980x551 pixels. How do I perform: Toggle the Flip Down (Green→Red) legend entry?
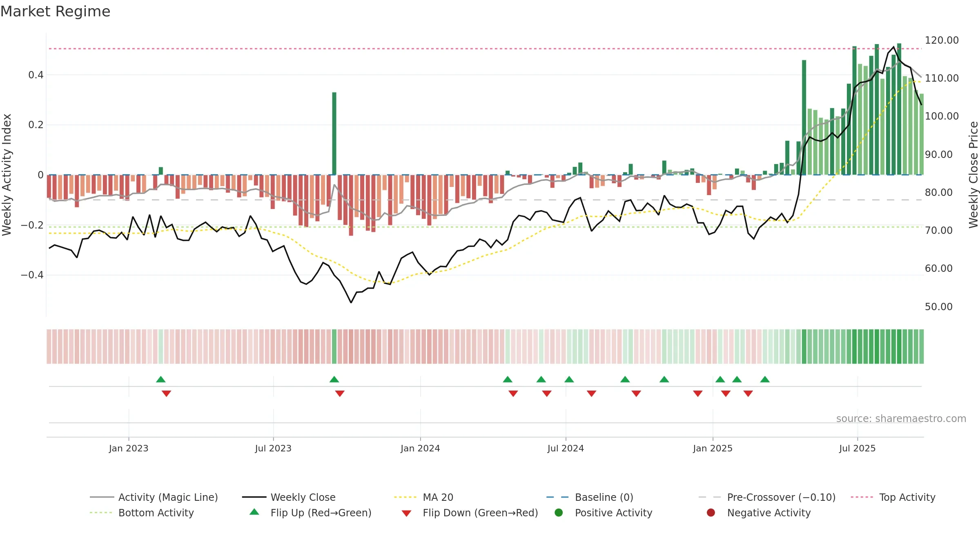470,513
